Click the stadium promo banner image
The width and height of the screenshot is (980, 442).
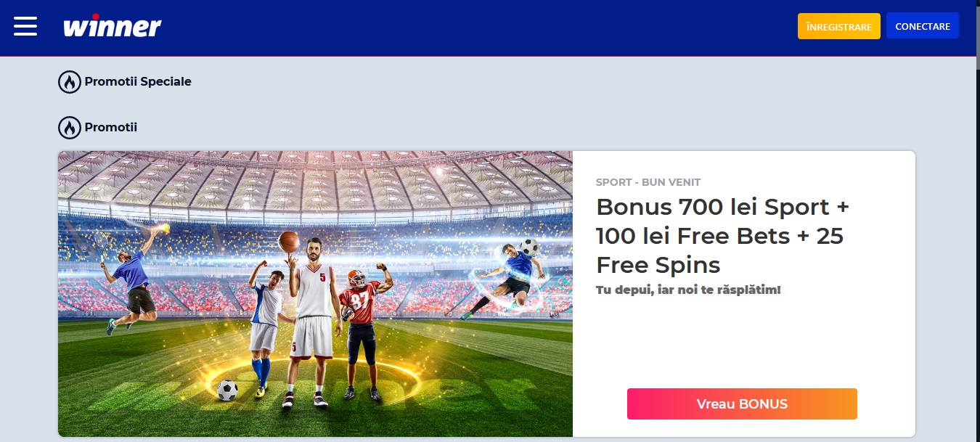coord(315,294)
